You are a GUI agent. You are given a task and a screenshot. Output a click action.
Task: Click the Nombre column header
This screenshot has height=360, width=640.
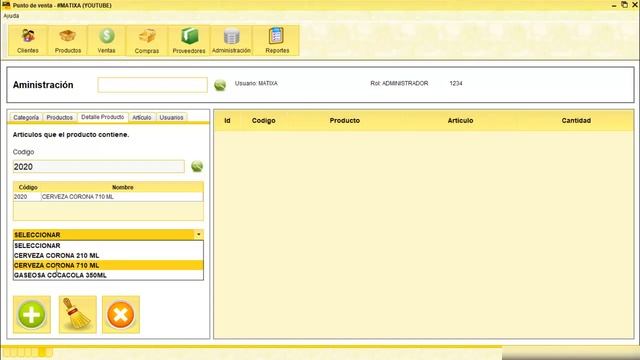click(122, 187)
